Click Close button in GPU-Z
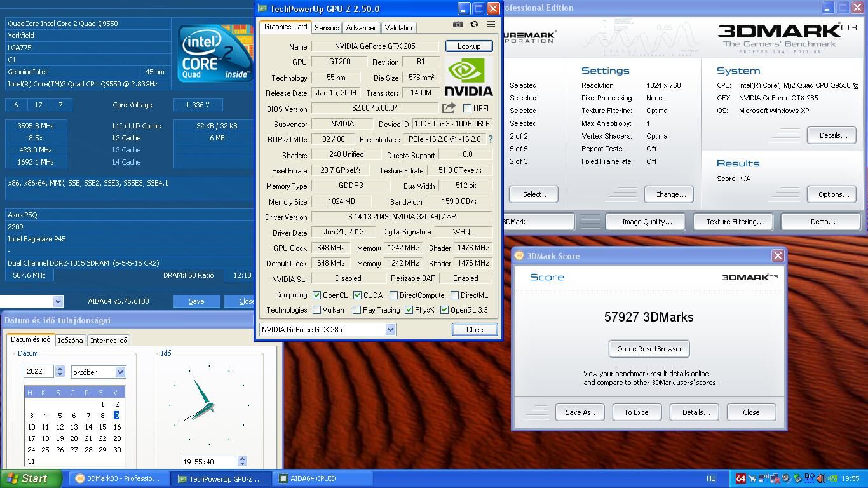The image size is (868, 488). 475,329
